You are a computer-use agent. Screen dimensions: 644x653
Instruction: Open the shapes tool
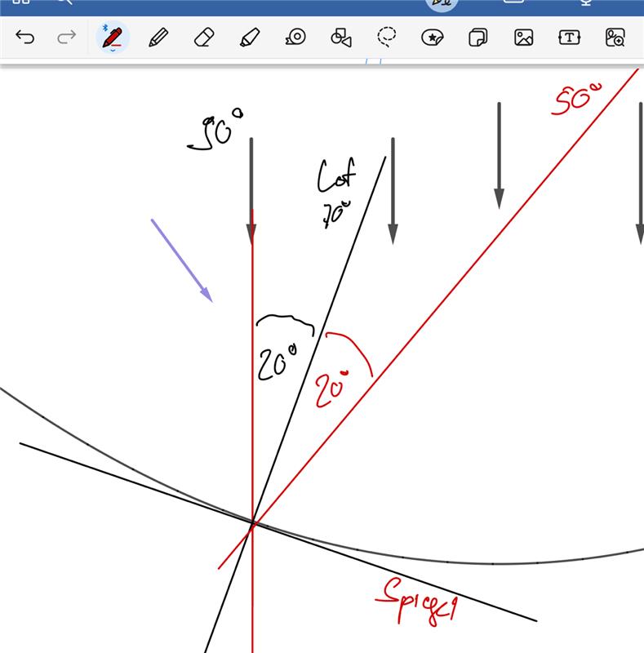[x=340, y=38]
